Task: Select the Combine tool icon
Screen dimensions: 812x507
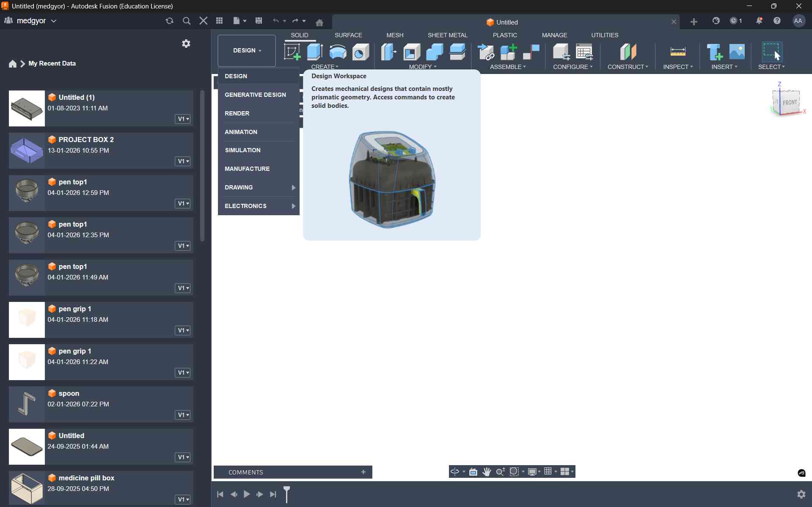Action: point(435,52)
